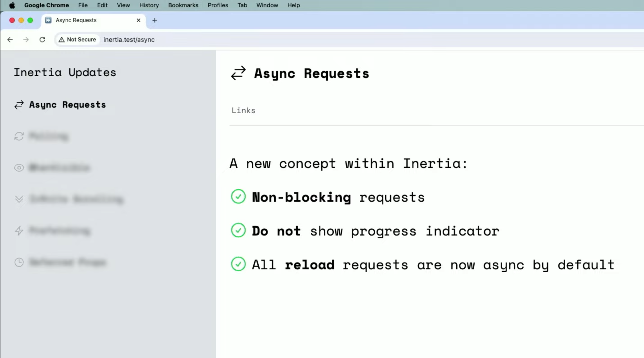Click the Async Requests sidebar arrows icon

pyautogui.click(x=19, y=105)
